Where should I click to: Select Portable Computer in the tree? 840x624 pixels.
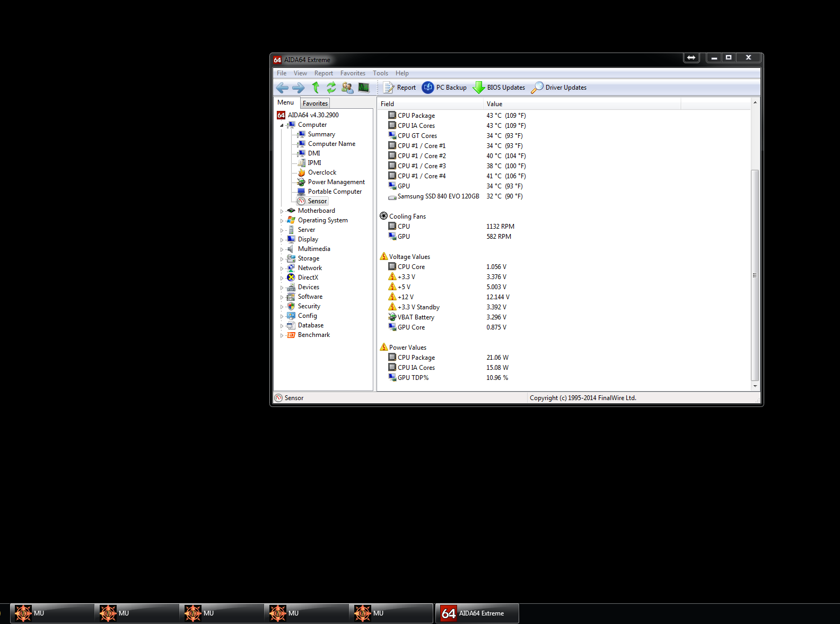click(335, 192)
